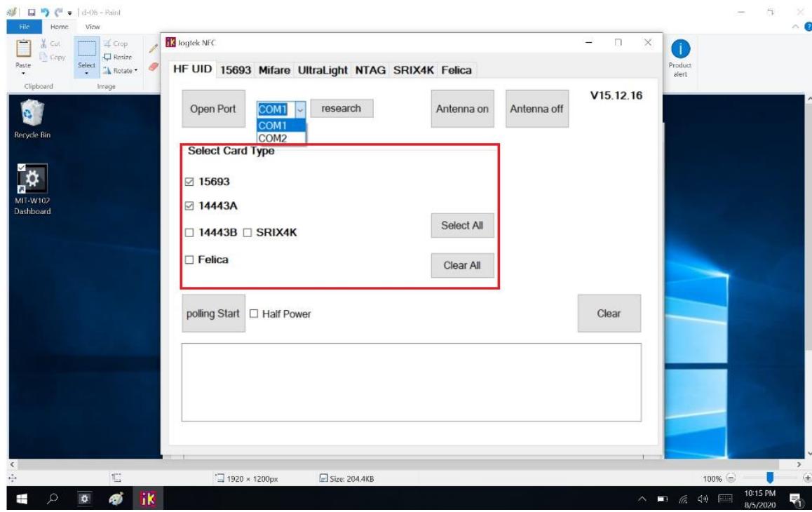
Task: Click the Antenna on button
Action: (462, 109)
